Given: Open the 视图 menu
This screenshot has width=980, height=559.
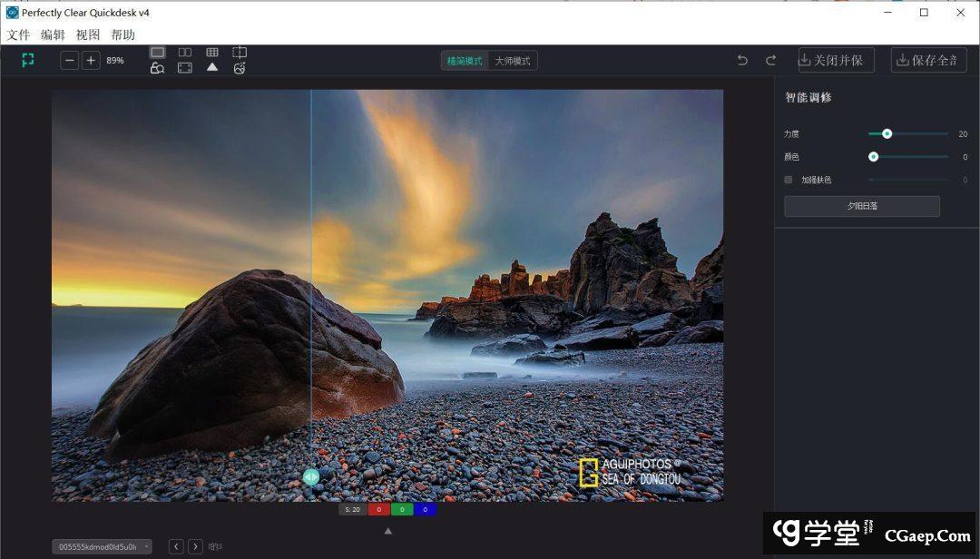Looking at the screenshot, I should tap(88, 35).
